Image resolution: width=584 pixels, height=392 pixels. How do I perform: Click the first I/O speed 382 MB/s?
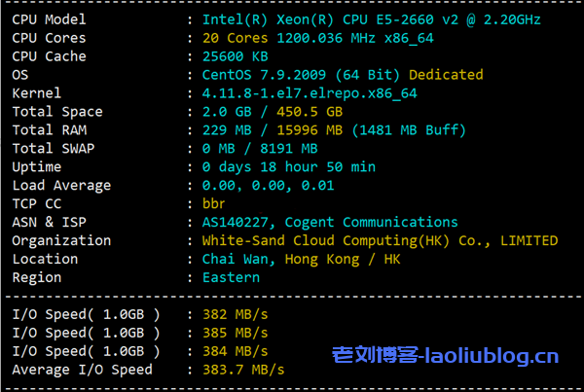point(235,314)
